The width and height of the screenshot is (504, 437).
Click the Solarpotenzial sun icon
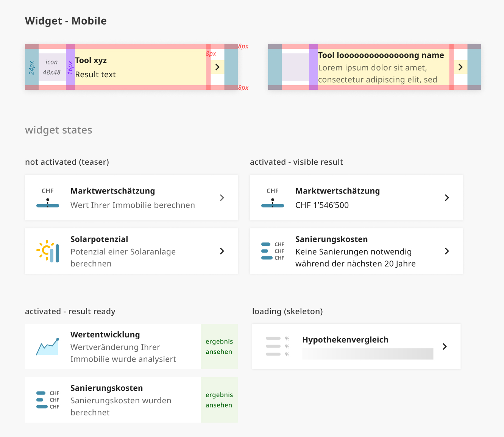[x=48, y=251]
